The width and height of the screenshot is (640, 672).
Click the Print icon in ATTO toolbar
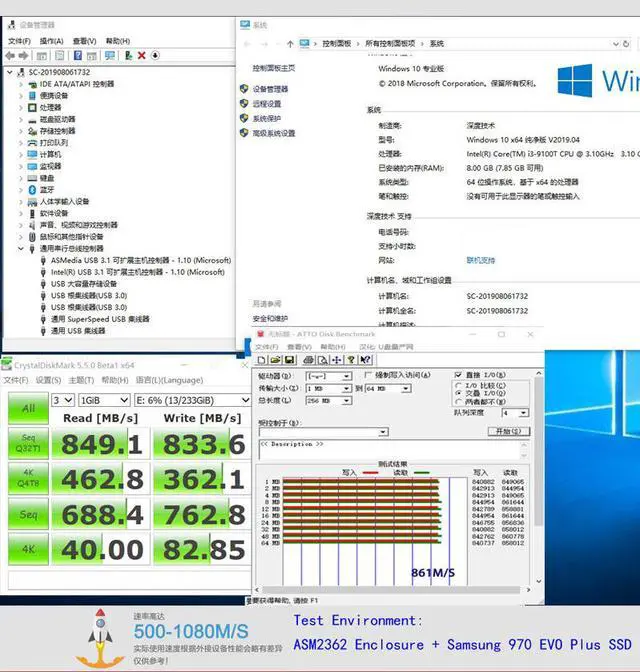[308, 360]
